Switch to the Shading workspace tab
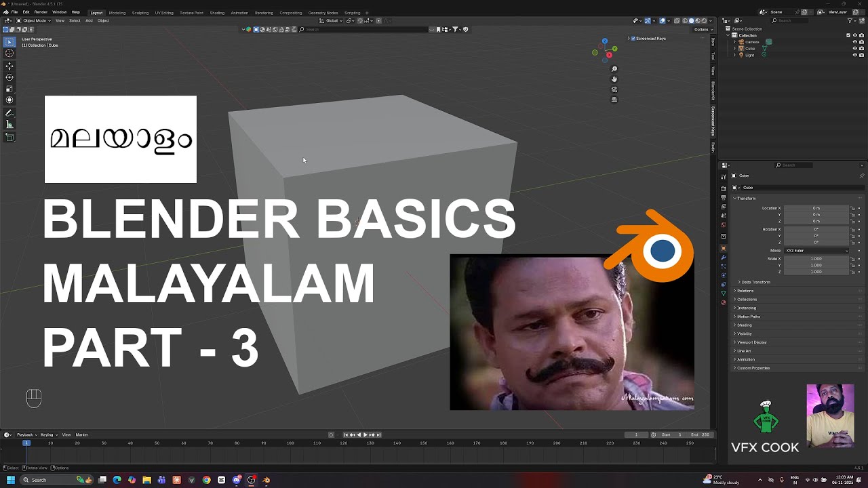Screen dimensions: 868x488 pos(217,13)
